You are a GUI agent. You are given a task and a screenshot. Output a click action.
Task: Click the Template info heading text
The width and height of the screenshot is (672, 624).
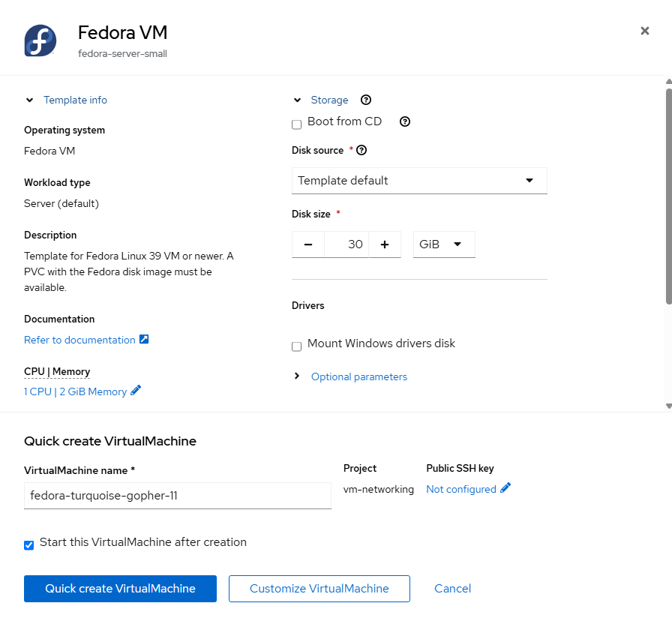76,100
